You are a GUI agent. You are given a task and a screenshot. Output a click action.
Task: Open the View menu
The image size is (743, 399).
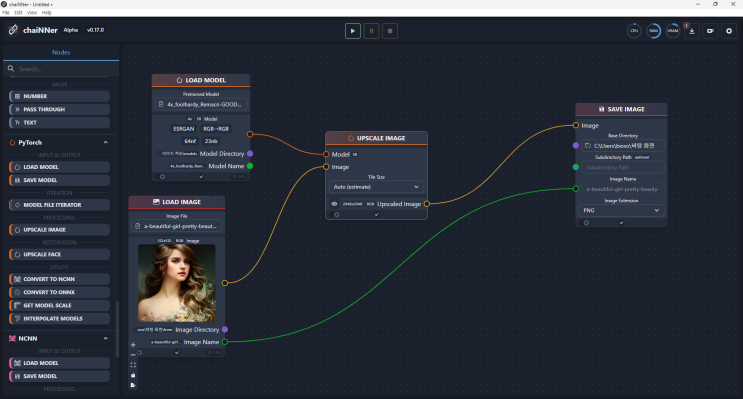32,13
